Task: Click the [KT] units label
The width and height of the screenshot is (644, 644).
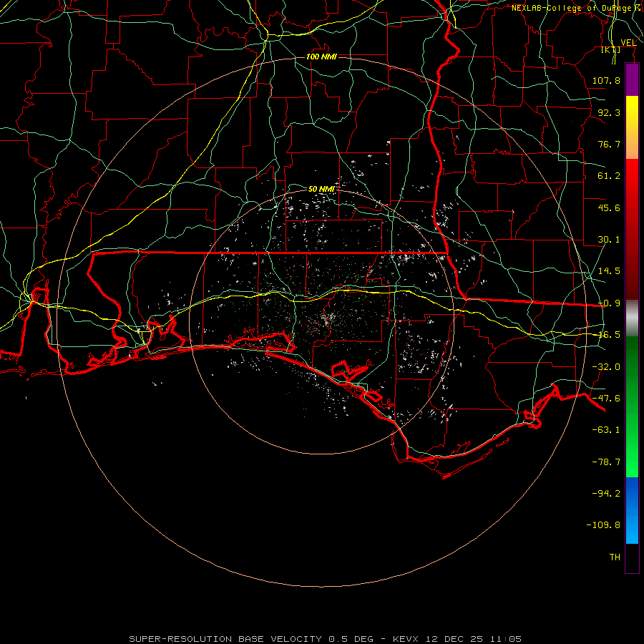Action: click(x=611, y=49)
